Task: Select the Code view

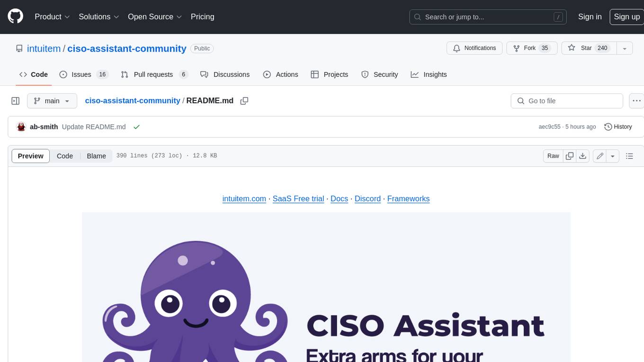Action: [65, 156]
